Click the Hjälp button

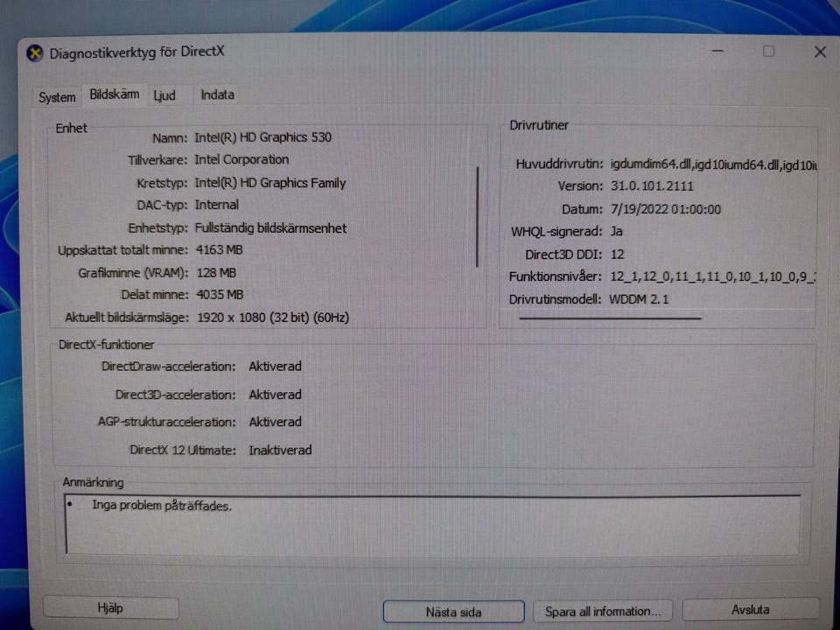(110, 607)
